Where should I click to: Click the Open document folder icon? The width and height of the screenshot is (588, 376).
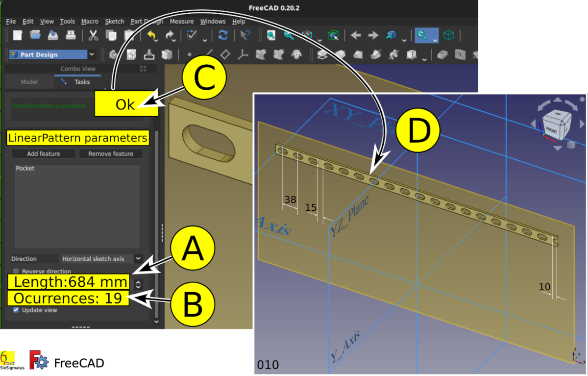coord(35,35)
